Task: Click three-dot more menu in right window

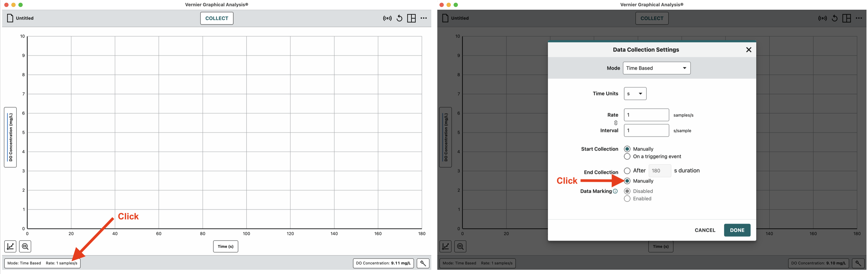Action: [x=859, y=18]
